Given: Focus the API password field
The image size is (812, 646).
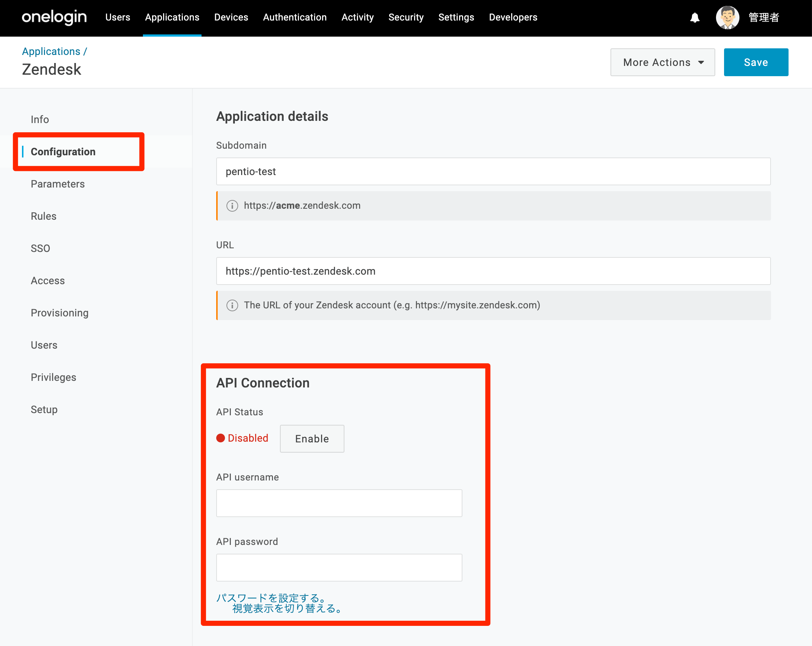Looking at the screenshot, I should click(339, 568).
